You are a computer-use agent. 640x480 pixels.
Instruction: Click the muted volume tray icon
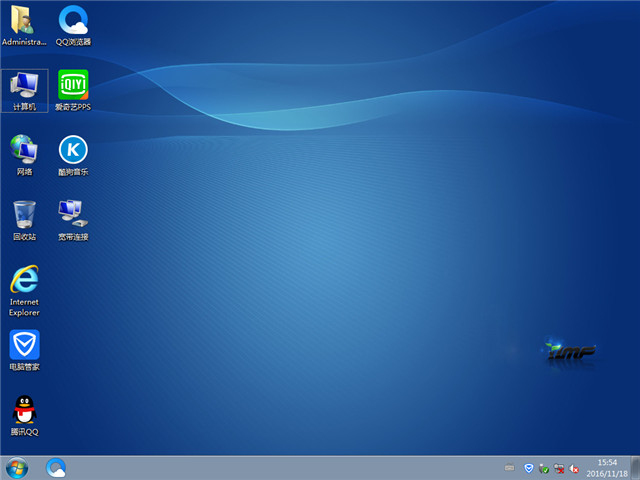(x=575, y=468)
